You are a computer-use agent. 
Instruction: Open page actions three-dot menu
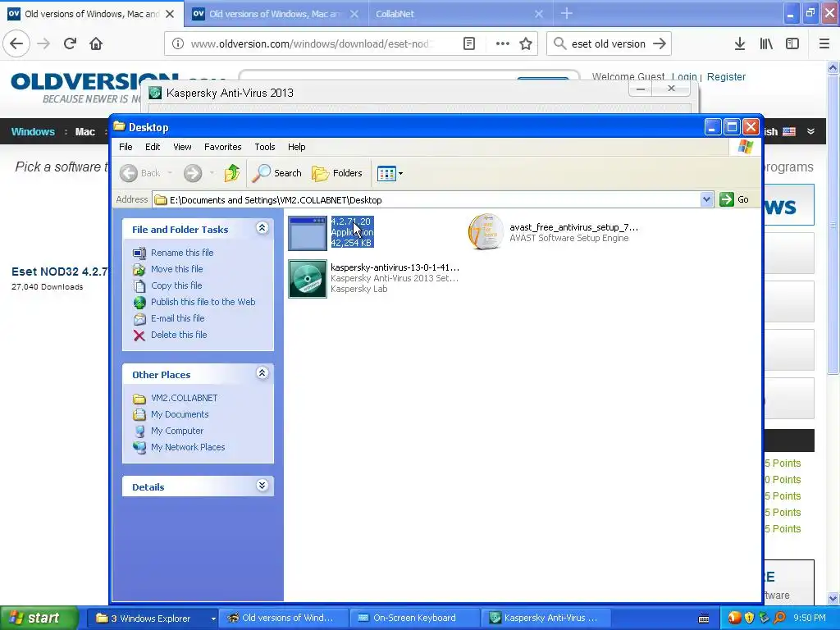pyautogui.click(x=503, y=44)
